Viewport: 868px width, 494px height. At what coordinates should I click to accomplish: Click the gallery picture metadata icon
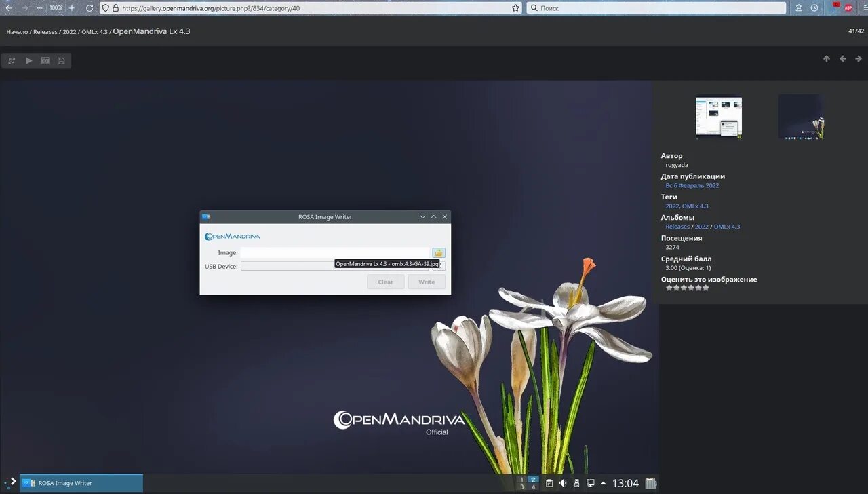coord(45,60)
